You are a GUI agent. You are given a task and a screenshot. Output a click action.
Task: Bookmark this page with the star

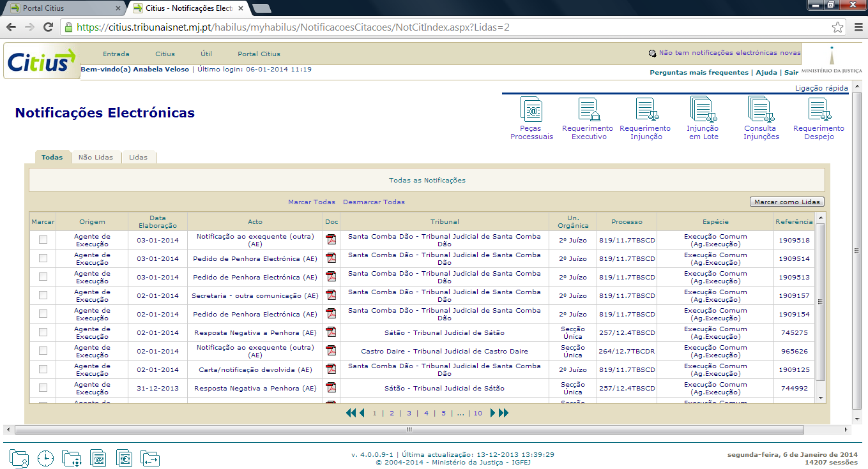point(837,27)
